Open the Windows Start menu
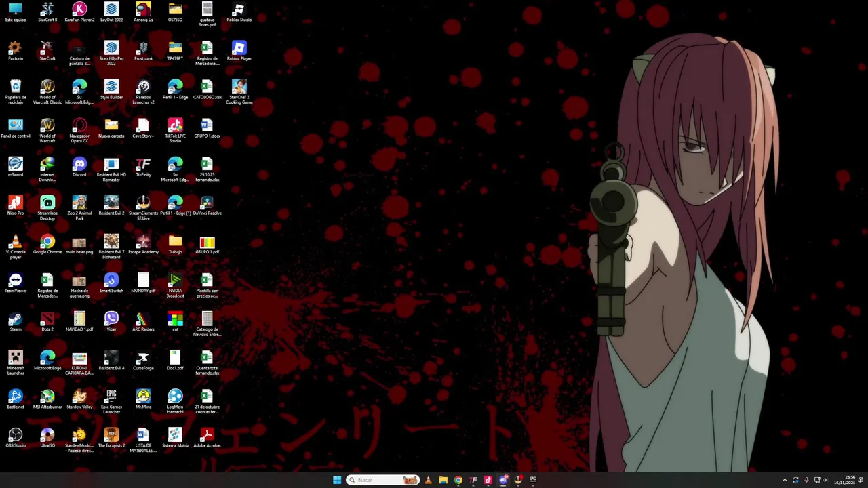Image resolution: width=868 pixels, height=488 pixels. 337,480
